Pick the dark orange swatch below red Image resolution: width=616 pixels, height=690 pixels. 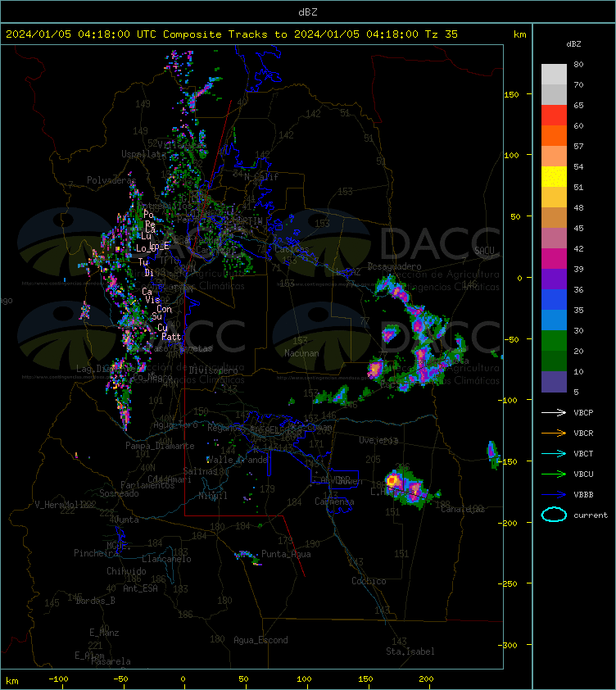[554, 135]
